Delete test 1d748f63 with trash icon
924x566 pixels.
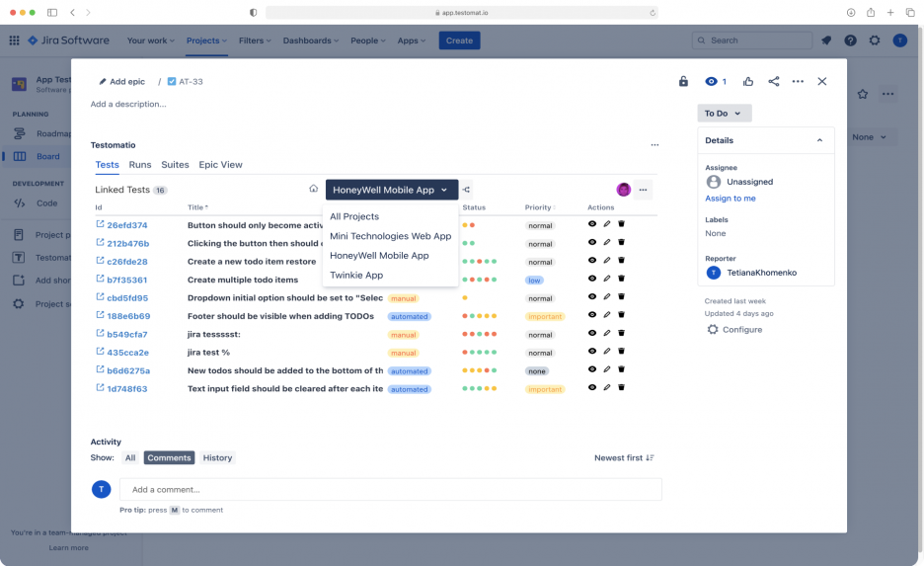tap(621, 387)
